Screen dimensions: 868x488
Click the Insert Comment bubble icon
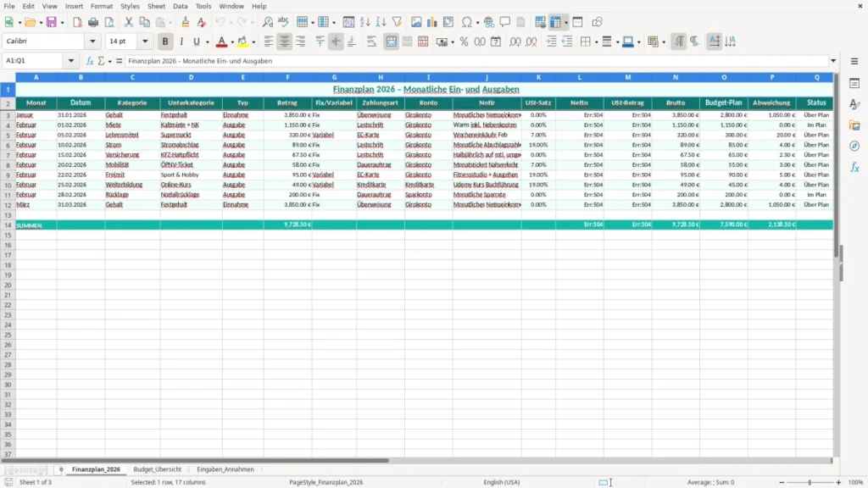pyautogui.click(x=505, y=22)
